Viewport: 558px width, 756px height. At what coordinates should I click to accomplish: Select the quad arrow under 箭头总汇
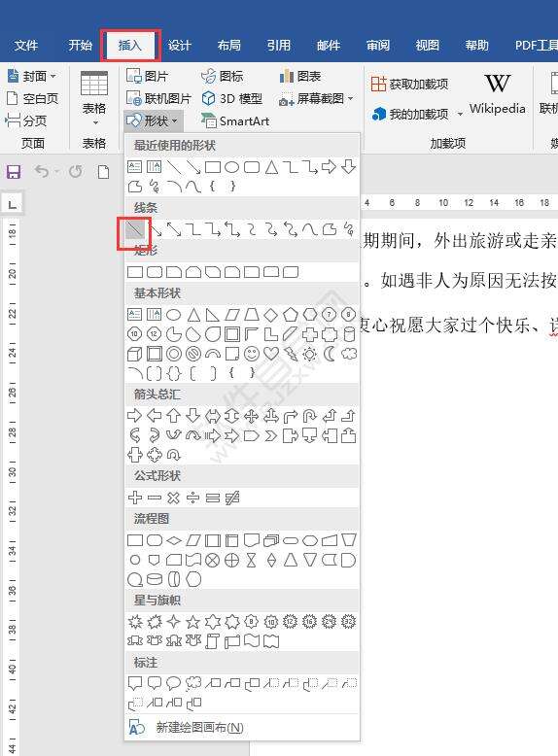click(x=251, y=416)
